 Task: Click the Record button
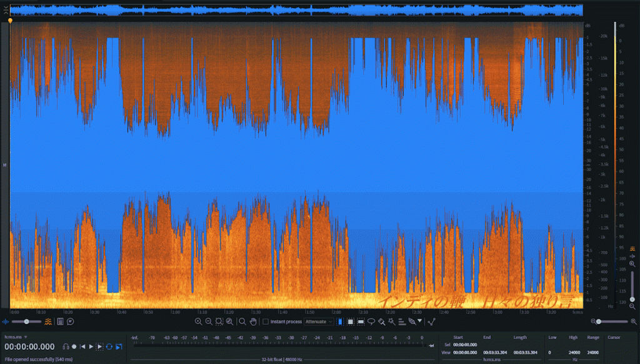pos(74,346)
